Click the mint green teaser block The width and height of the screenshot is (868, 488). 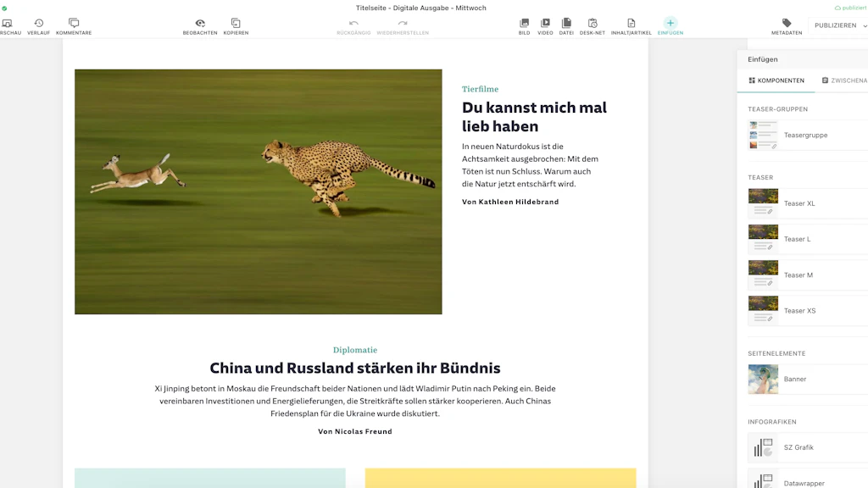click(x=210, y=478)
